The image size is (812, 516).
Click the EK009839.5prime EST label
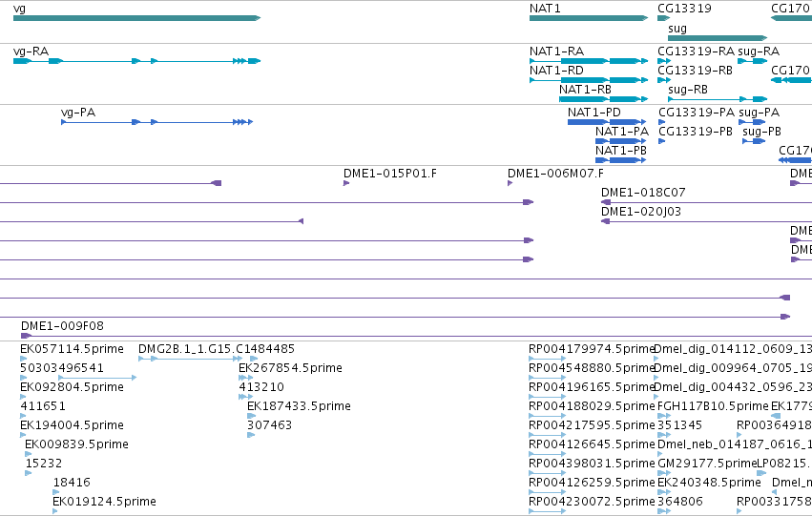click(76, 444)
